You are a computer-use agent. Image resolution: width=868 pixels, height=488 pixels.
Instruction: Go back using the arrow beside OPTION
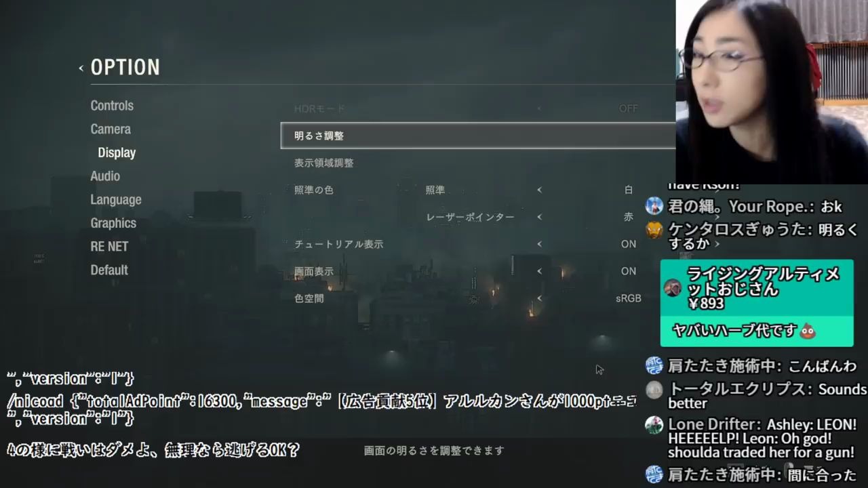click(81, 68)
